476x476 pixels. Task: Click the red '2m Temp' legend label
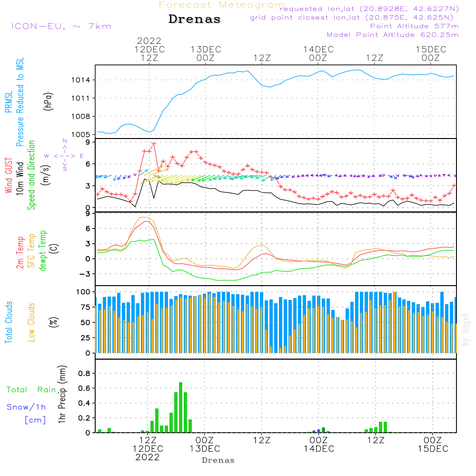coord(20,253)
